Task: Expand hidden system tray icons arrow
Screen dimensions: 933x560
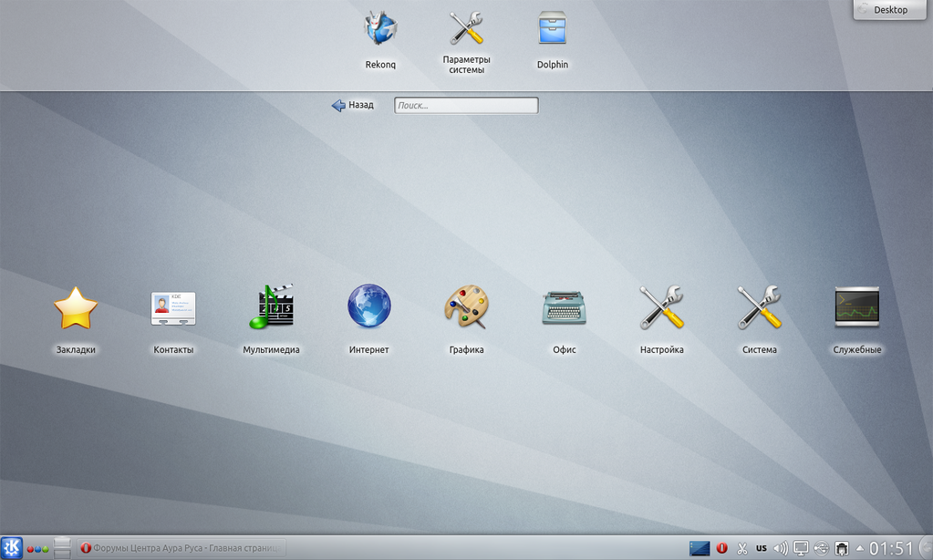Action: (859, 548)
